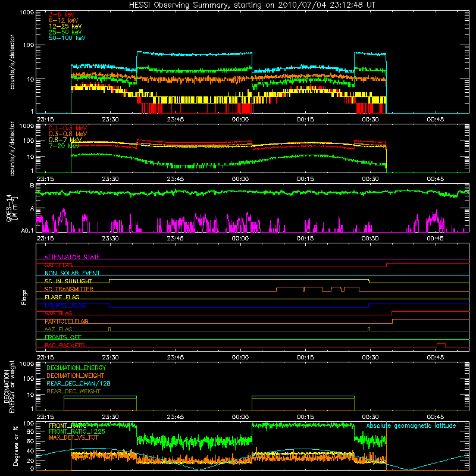Screen dimensions: 476x476
Task: Click the 7-20 MeV legend label
Action: 64,146
